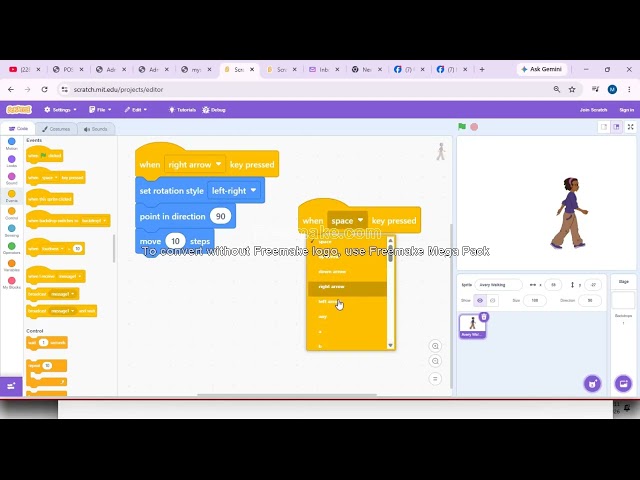Enter full screen stage mode
Viewport: 640px width, 480px height.
point(630,127)
